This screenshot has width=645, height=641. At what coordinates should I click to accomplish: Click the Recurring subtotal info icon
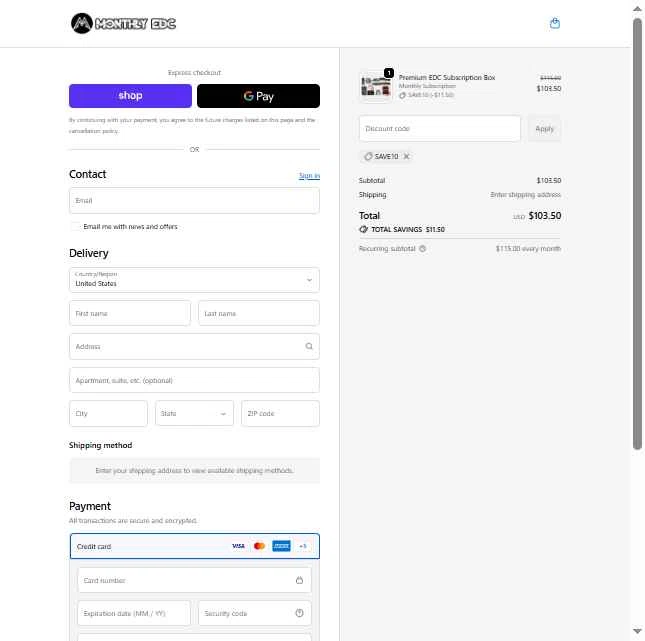422,249
